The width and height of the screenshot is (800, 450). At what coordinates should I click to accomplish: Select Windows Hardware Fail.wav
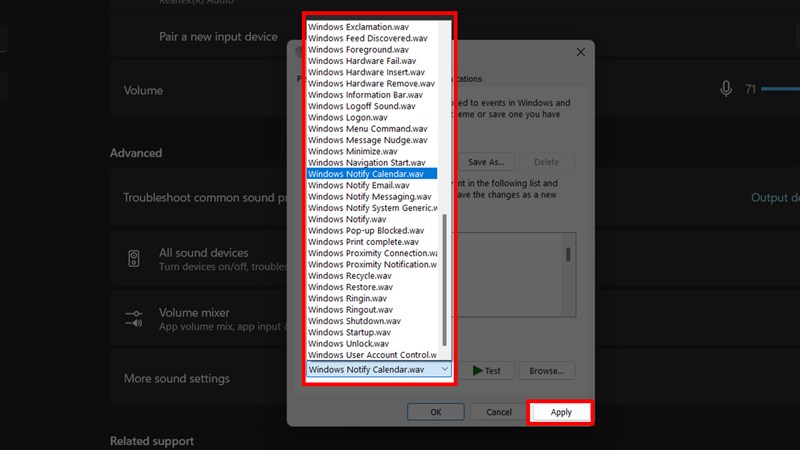(x=372, y=61)
